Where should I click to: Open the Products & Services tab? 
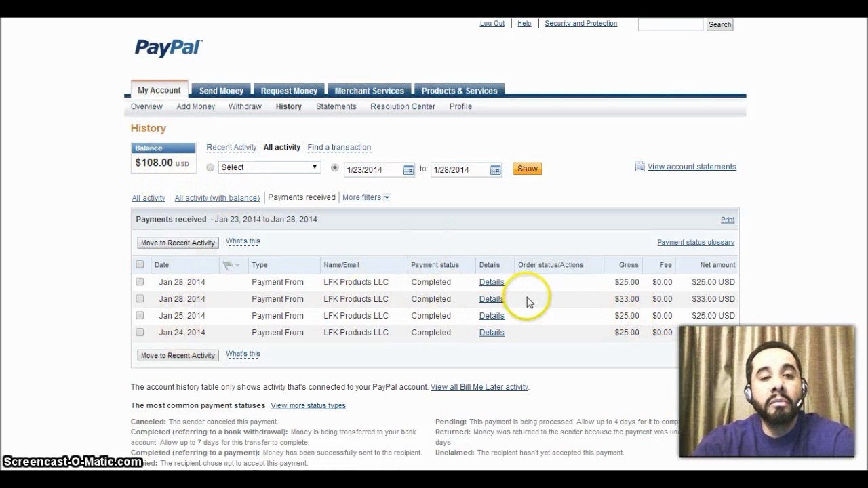coord(459,91)
